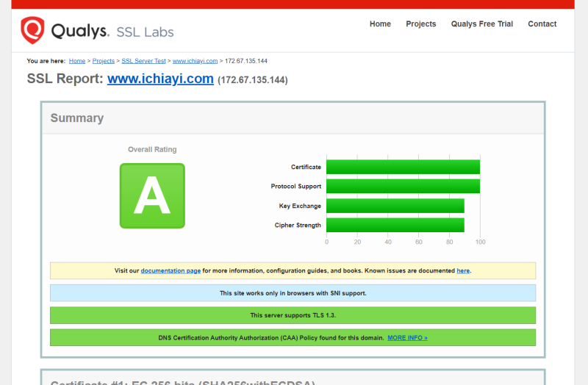Viewport: 588px width, 385px height.
Task: Open the documentation page link
Action: [x=171, y=270]
